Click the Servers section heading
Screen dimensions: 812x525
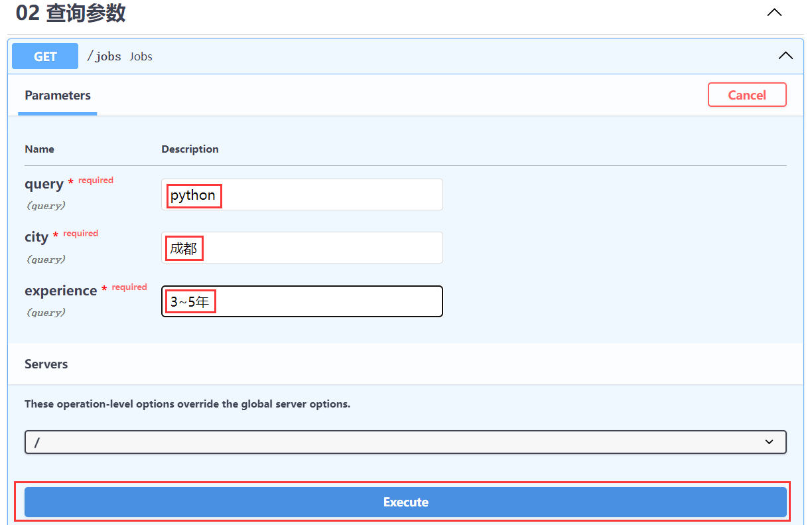point(46,364)
